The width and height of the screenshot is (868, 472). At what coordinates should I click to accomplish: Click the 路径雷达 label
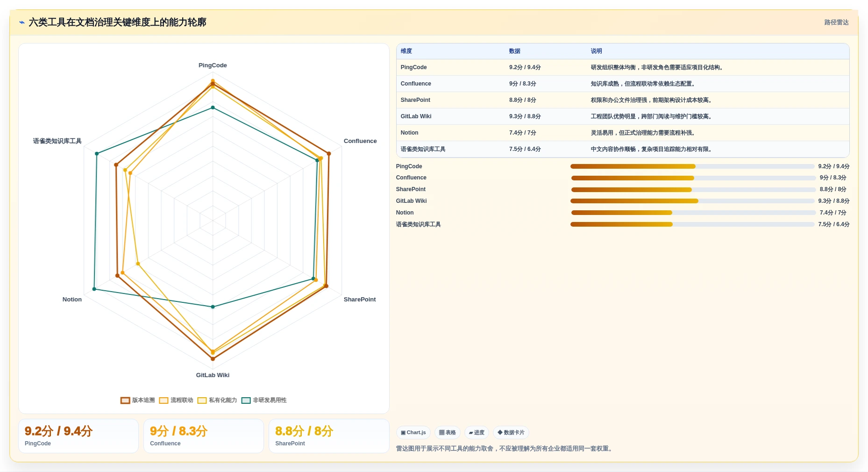pos(836,22)
